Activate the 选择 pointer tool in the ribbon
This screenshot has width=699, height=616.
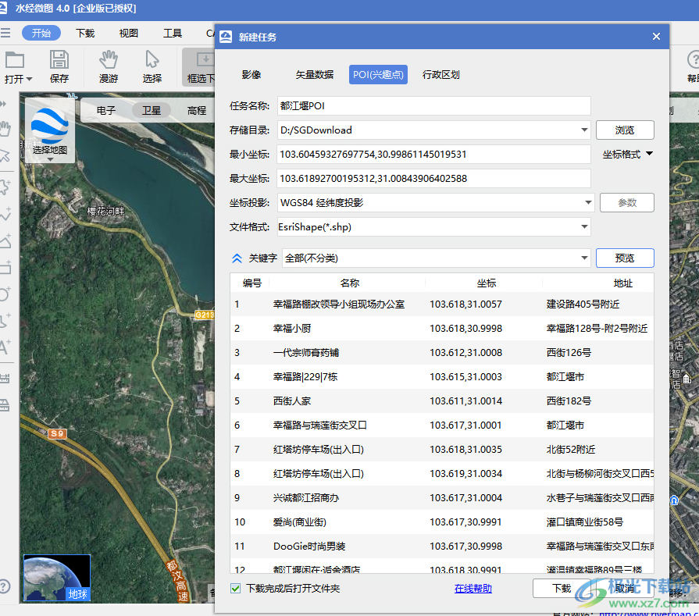pos(152,67)
